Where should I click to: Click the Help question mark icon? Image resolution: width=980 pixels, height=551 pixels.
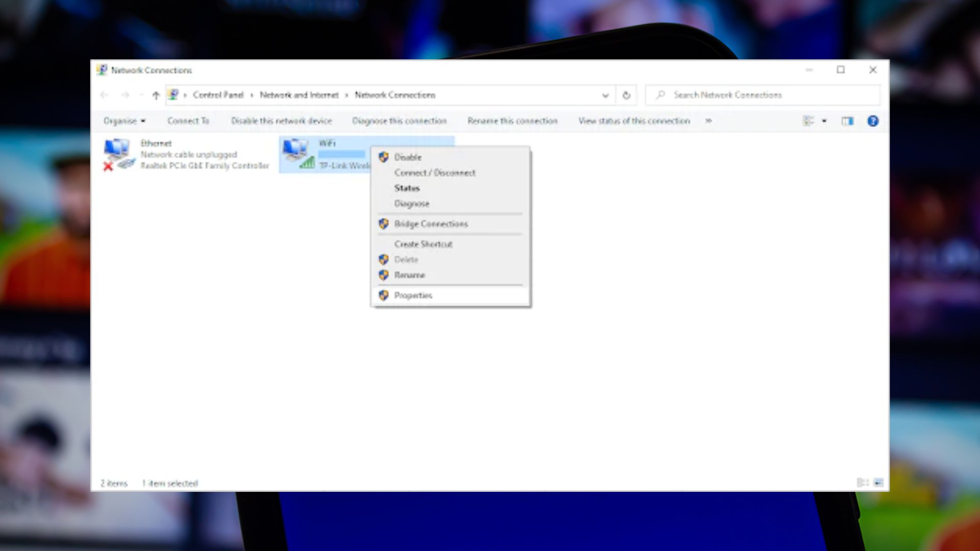pos(873,121)
